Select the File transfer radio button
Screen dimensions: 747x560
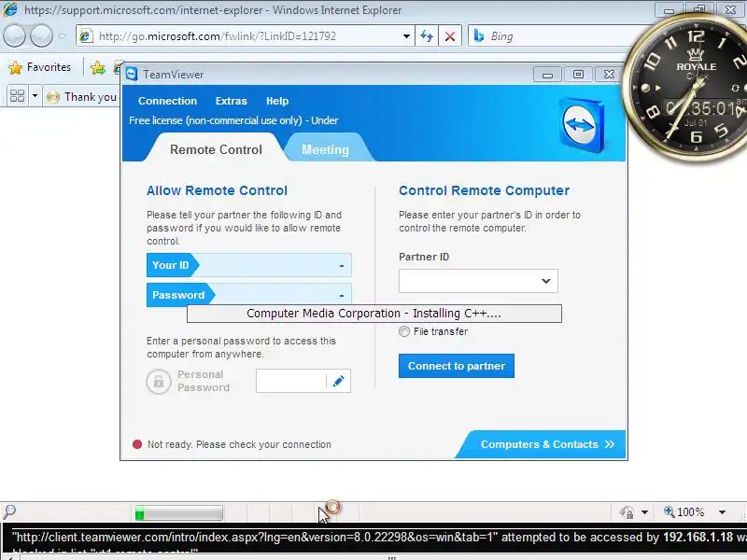[404, 331]
